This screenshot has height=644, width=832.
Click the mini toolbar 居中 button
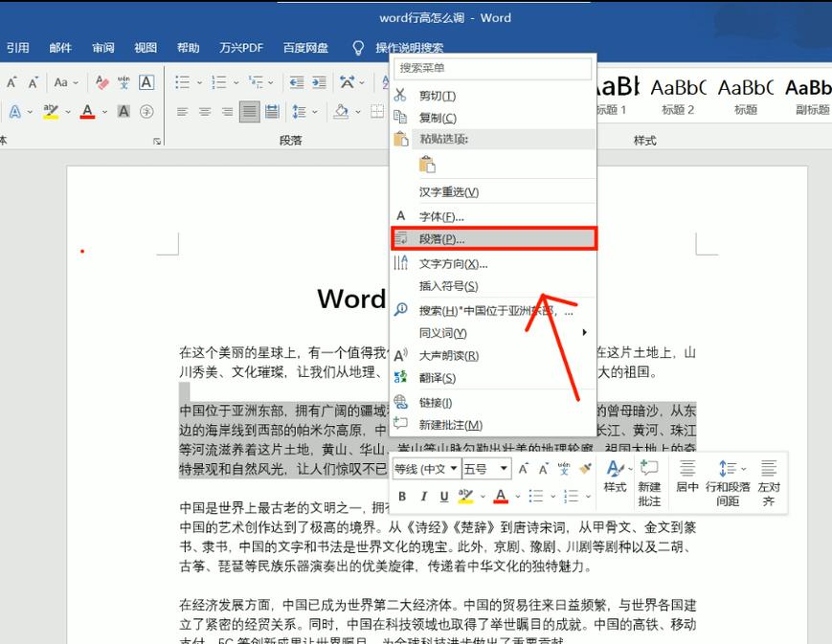687,477
